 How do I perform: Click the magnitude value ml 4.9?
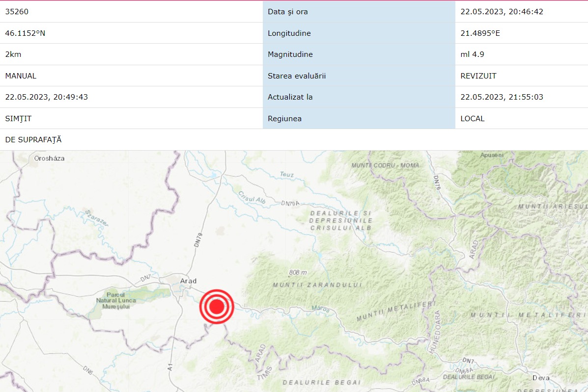pos(472,54)
